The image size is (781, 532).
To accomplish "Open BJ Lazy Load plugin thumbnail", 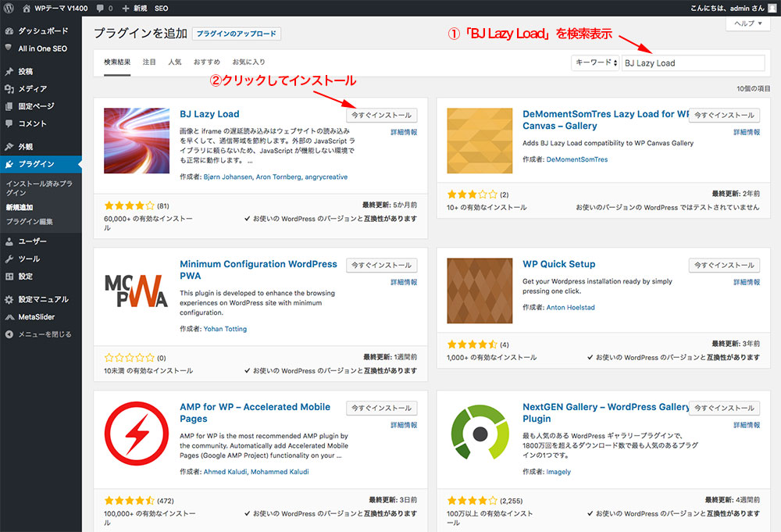I will pyautogui.click(x=137, y=141).
